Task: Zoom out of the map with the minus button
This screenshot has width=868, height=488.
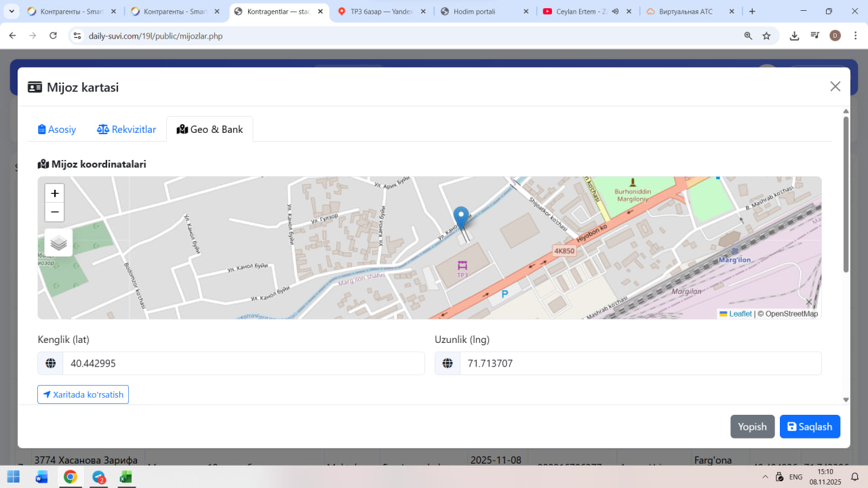Action: [55, 211]
